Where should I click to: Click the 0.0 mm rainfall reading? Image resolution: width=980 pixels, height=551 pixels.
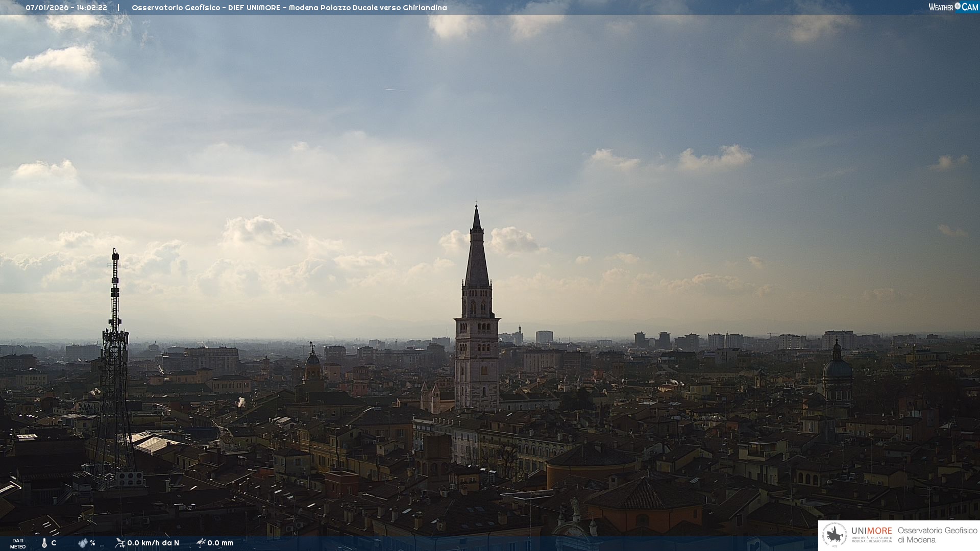click(220, 543)
